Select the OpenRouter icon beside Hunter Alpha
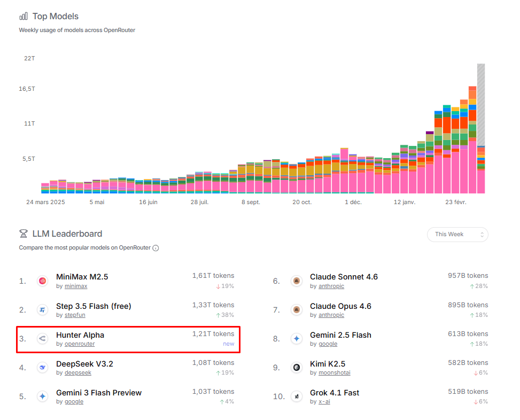This screenshot has height=420, width=520. [x=42, y=339]
